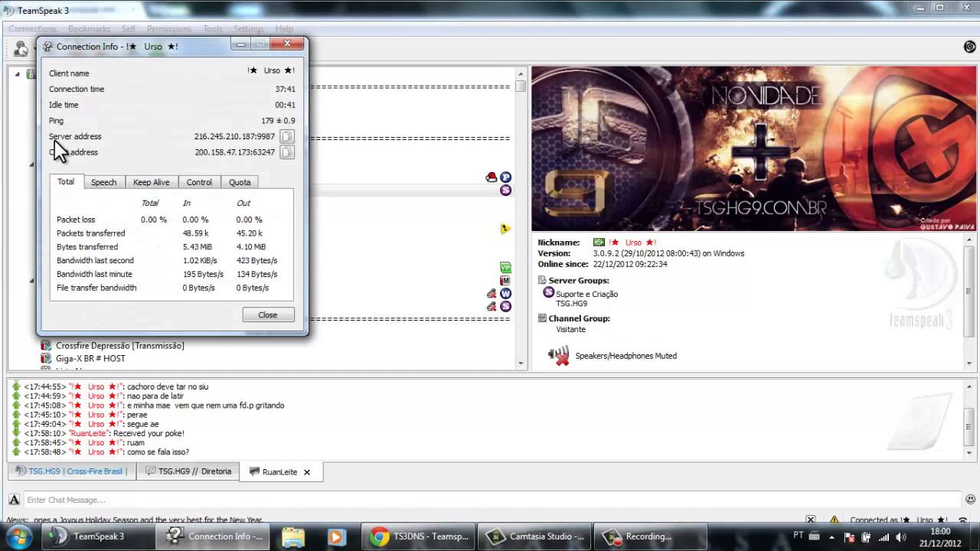Switch to TSG.HG9 // Diretoria chat tab
The width and height of the screenshot is (980, 551).
click(188, 471)
